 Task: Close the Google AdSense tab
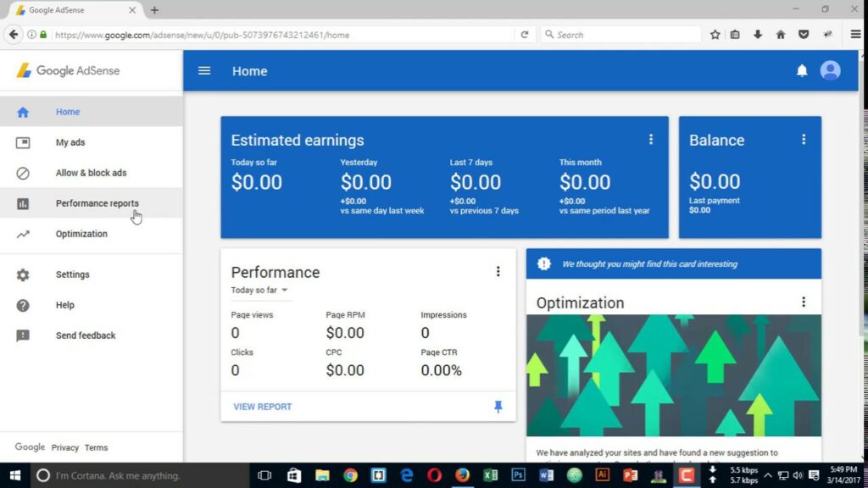(132, 10)
